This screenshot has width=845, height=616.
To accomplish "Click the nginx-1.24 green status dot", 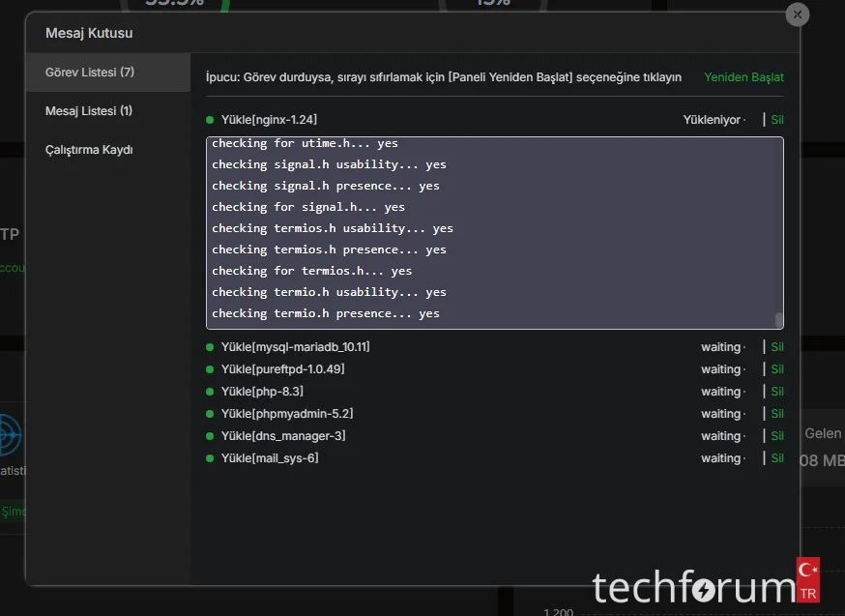I will [210, 120].
